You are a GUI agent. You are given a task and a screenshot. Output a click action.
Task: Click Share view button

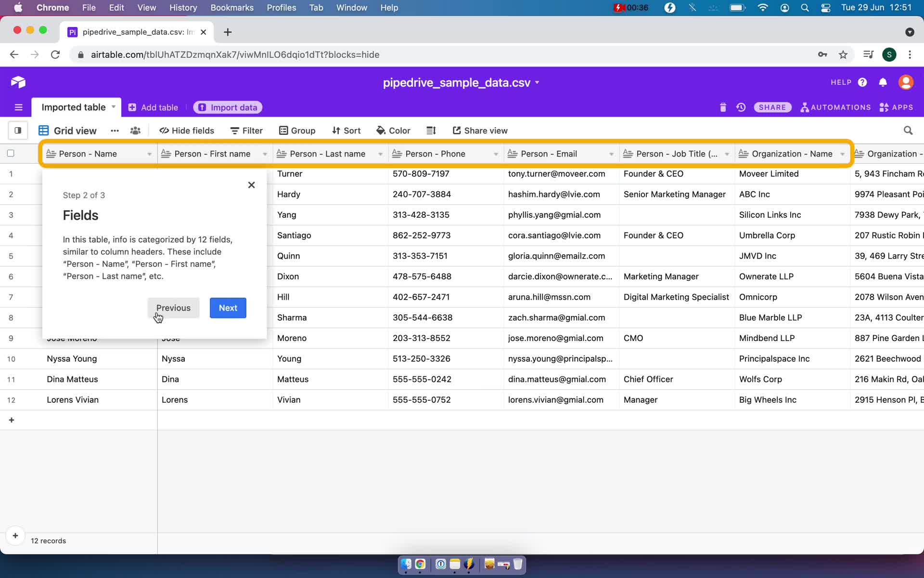[480, 131]
